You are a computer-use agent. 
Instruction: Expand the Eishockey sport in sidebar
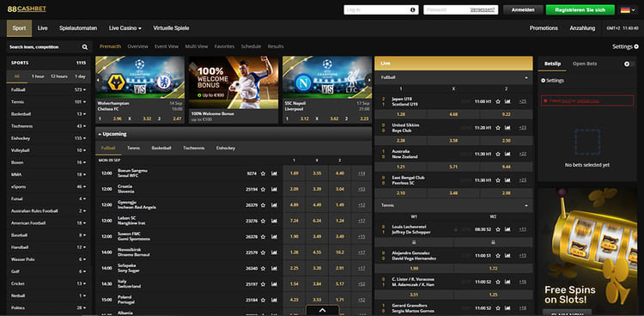[x=48, y=138]
